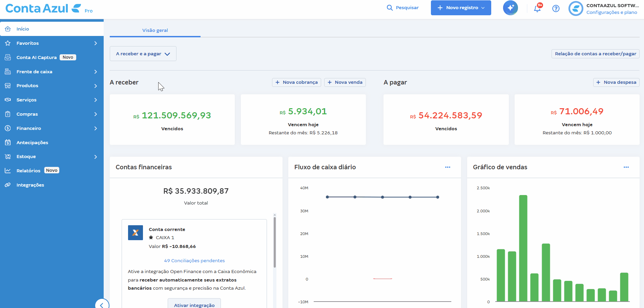Click the Compras clipboard icon
Screen dimensions: 644x308
(8, 114)
